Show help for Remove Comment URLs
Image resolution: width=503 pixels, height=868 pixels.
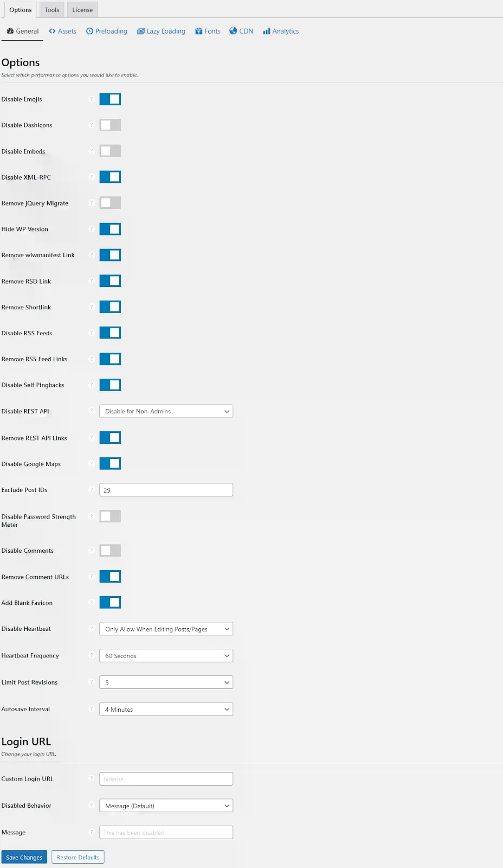(91, 576)
